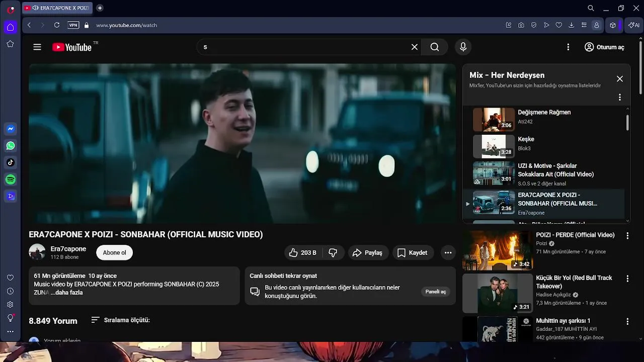Image resolution: width=644 pixels, height=362 pixels.
Task: Take a snapshot with camera icon
Action: [x=521, y=25]
